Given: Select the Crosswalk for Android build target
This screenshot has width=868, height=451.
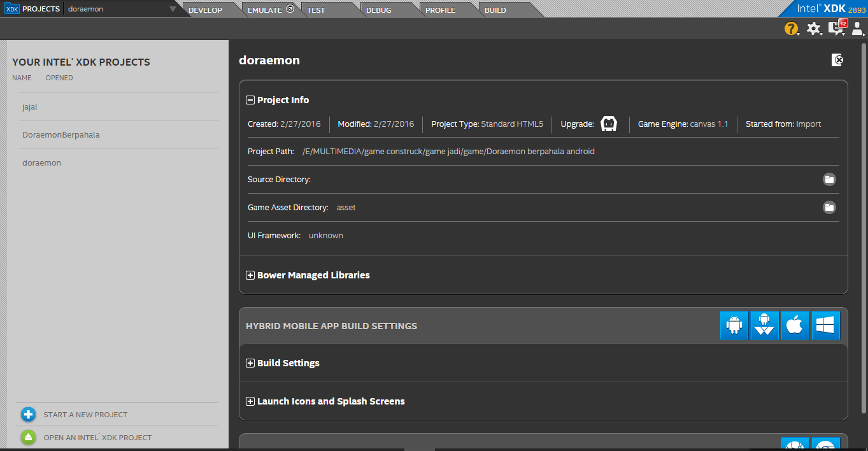Looking at the screenshot, I should click(765, 326).
